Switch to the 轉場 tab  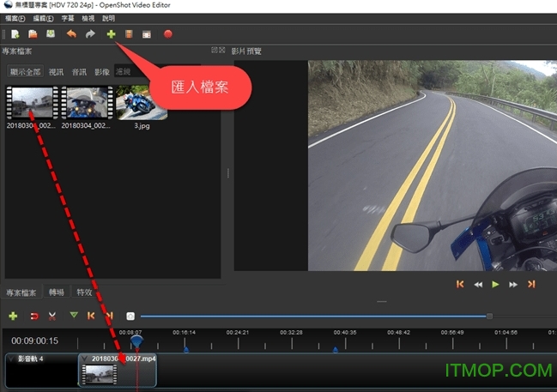pos(57,292)
